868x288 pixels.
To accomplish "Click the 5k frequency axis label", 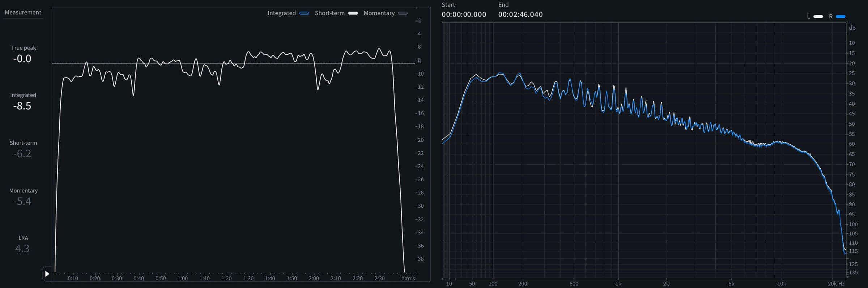I will tap(731, 284).
